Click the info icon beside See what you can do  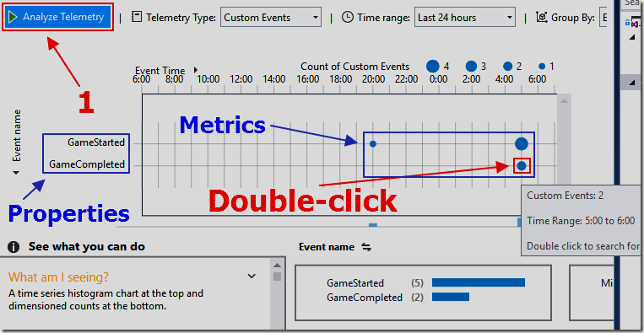(x=14, y=246)
